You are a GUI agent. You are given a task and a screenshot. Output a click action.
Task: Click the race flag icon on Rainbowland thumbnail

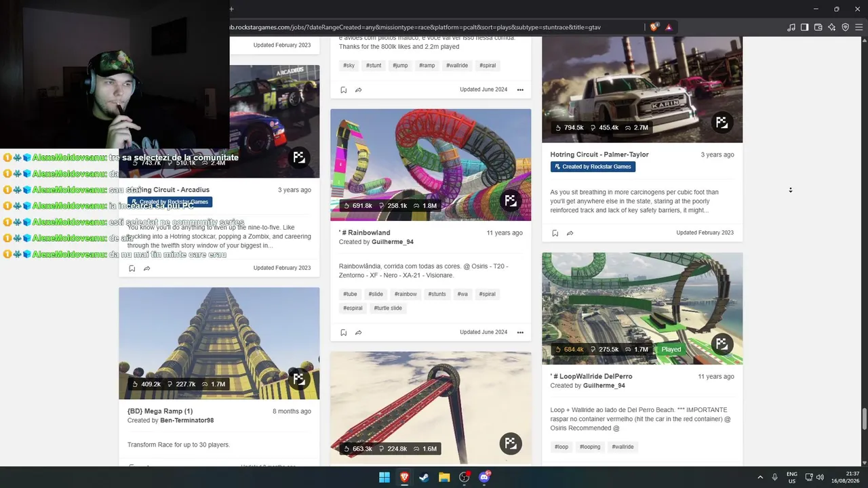[511, 200]
